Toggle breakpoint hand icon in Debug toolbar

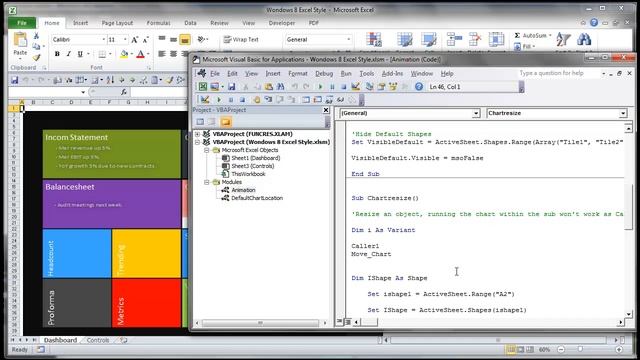pyautogui.click(x=256, y=99)
